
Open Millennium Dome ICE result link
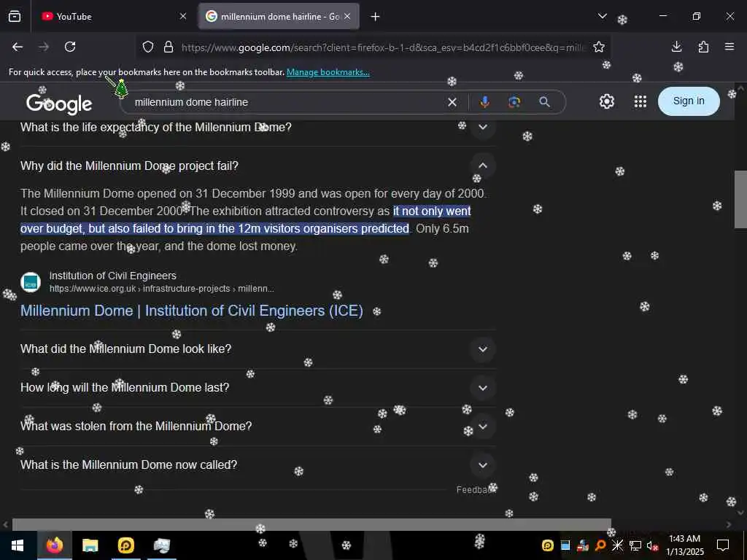click(192, 311)
